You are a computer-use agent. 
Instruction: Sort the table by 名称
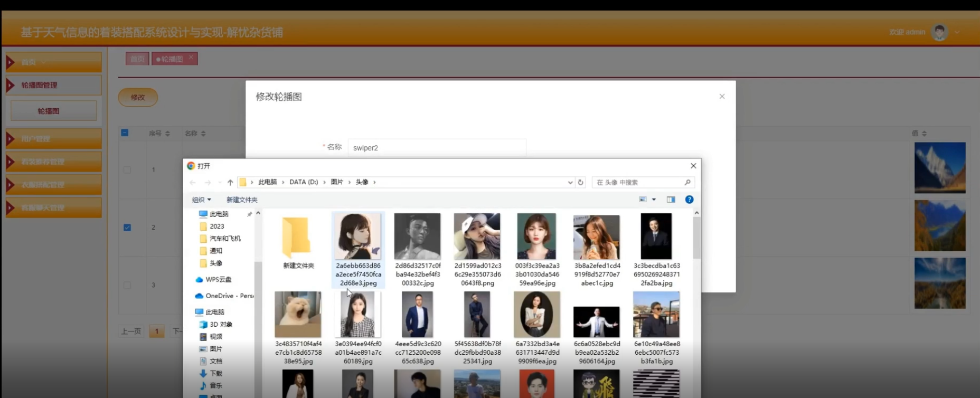[203, 134]
